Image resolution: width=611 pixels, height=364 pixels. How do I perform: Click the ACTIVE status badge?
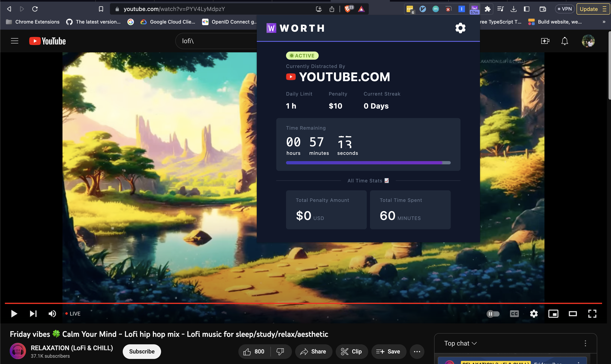pos(302,56)
